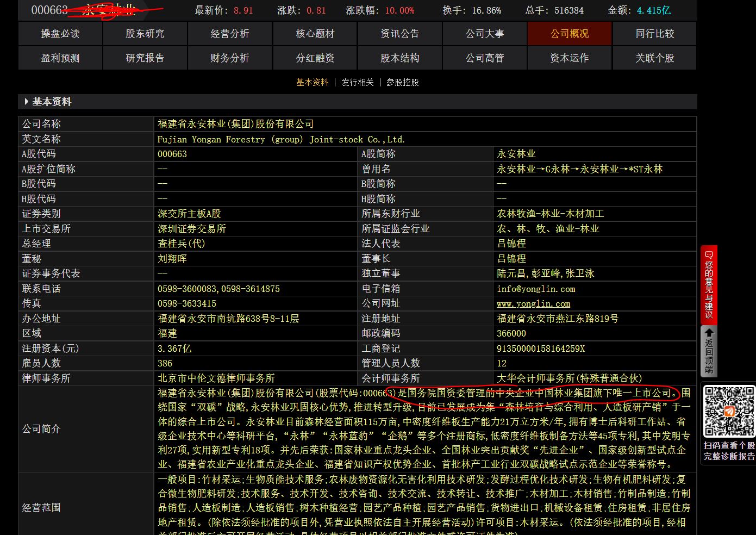Click the A股代码 value 000663
Image resolution: width=756 pixels, height=535 pixels.
pos(172,154)
